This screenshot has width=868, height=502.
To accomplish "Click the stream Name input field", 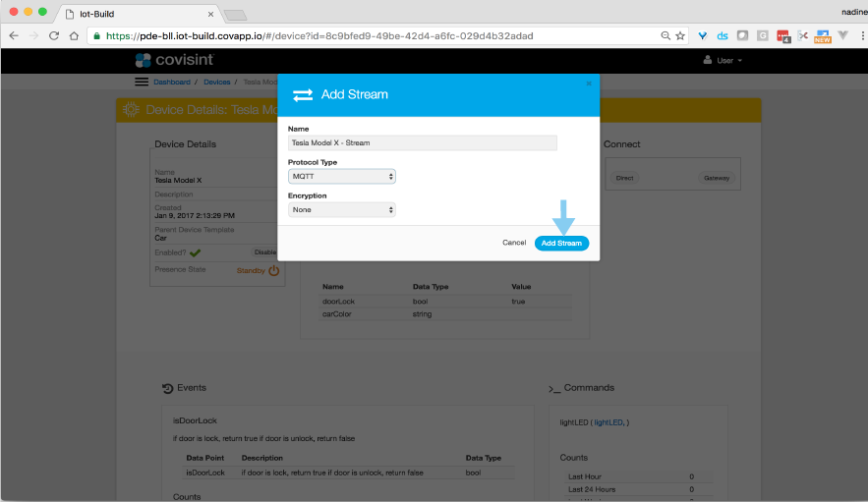I will coord(423,142).
